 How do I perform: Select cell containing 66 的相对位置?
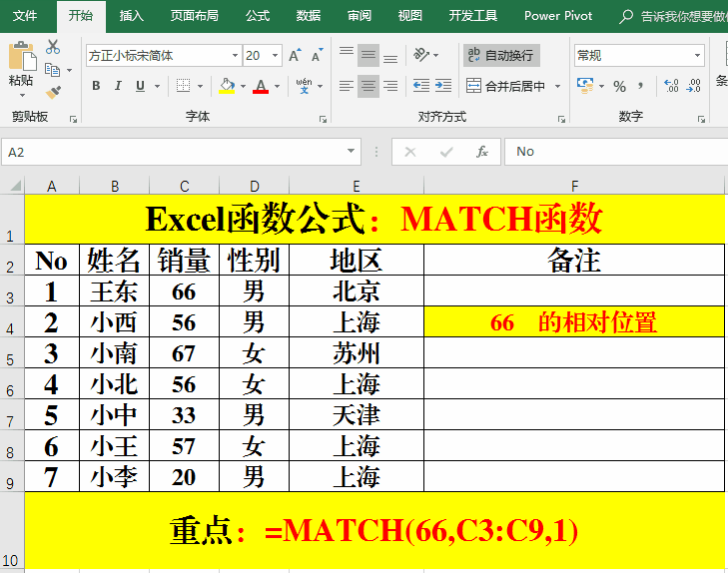[x=574, y=321]
